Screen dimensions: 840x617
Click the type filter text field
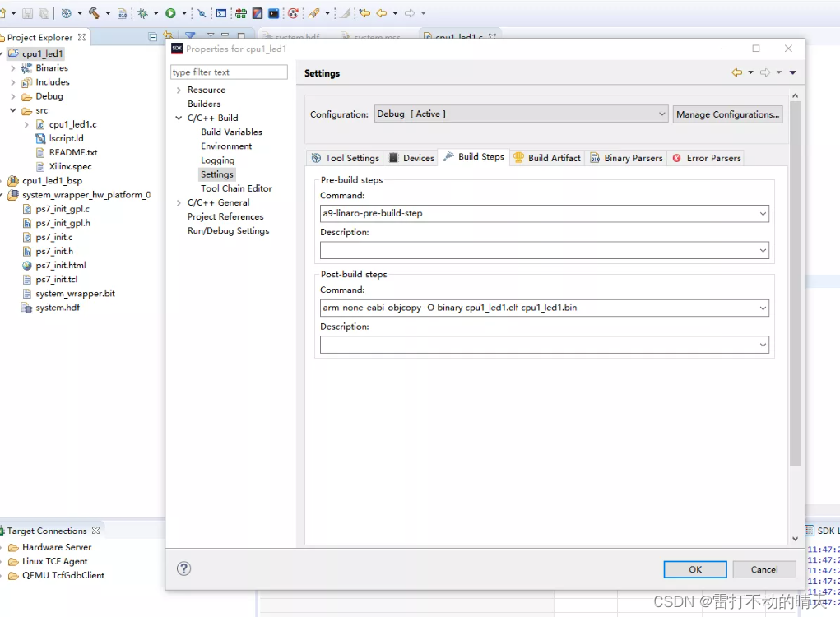pyautogui.click(x=229, y=72)
